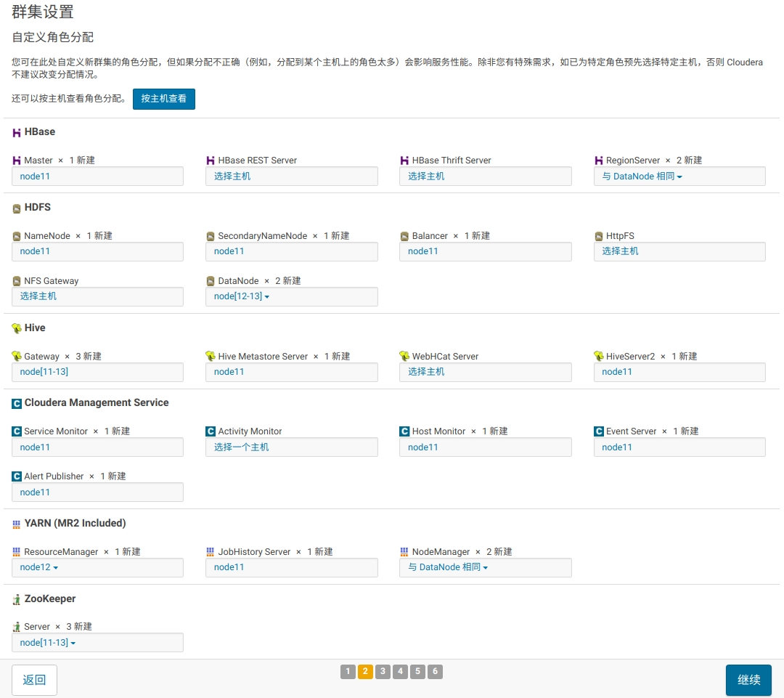The width and height of the screenshot is (784, 698).
Task: Click the Activity Monitor role icon
Action: click(211, 431)
